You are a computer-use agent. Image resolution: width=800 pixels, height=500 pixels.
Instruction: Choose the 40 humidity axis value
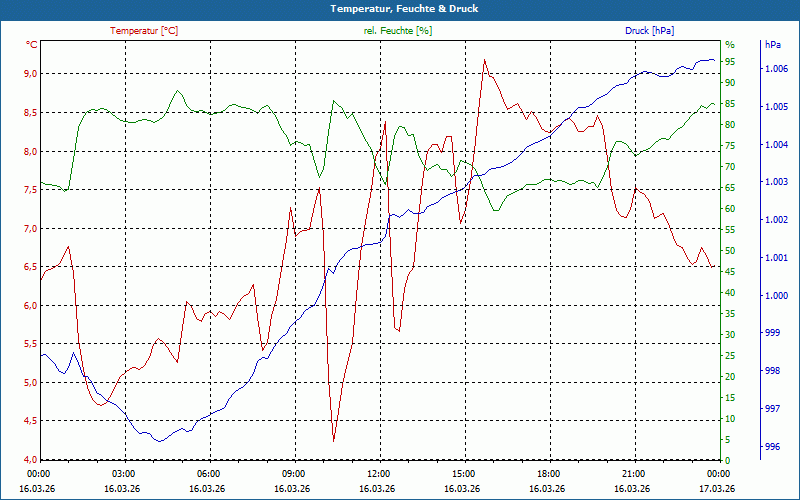[730, 293]
